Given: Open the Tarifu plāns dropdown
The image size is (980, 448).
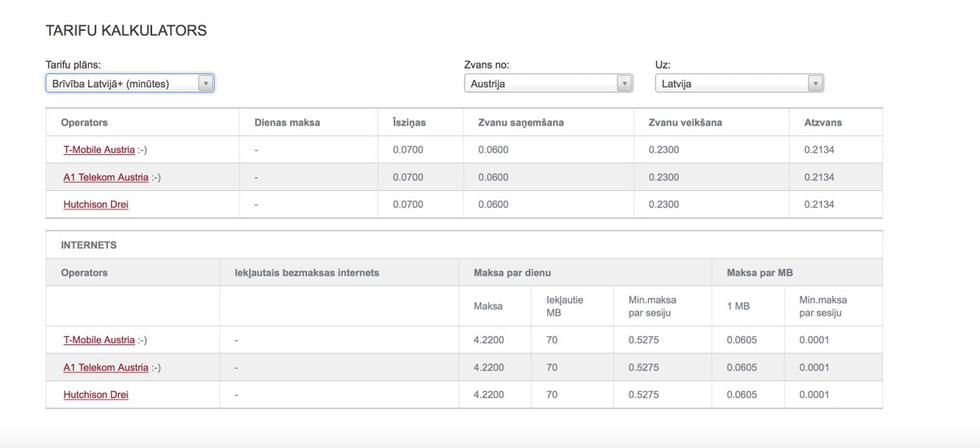Looking at the screenshot, I should 130,83.
